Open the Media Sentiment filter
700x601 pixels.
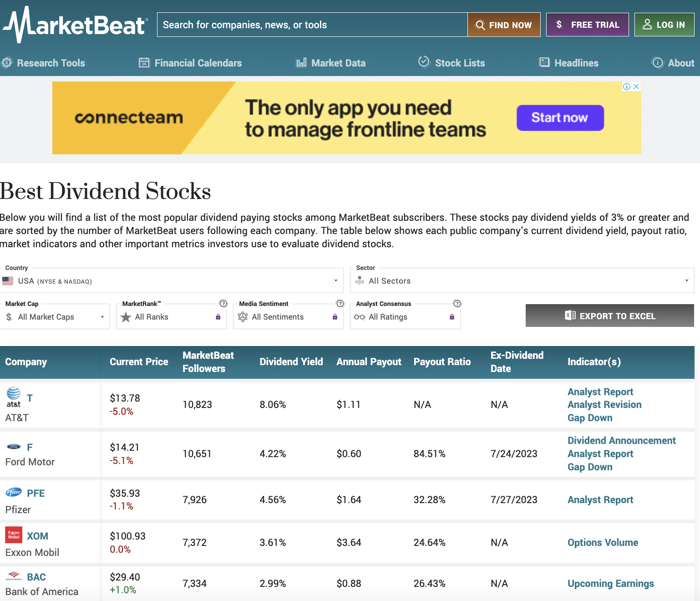click(288, 316)
